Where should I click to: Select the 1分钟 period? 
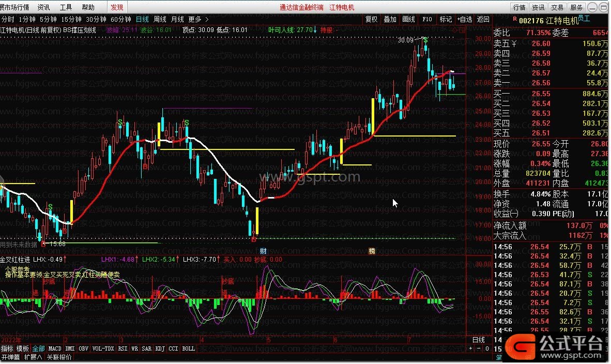27,19
